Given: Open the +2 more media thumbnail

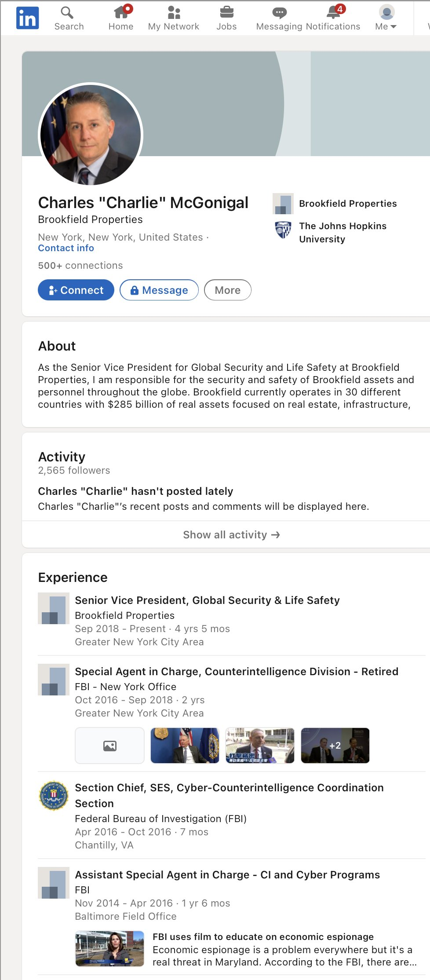Looking at the screenshot, I should pyautogui.click(x=335, y=746).
